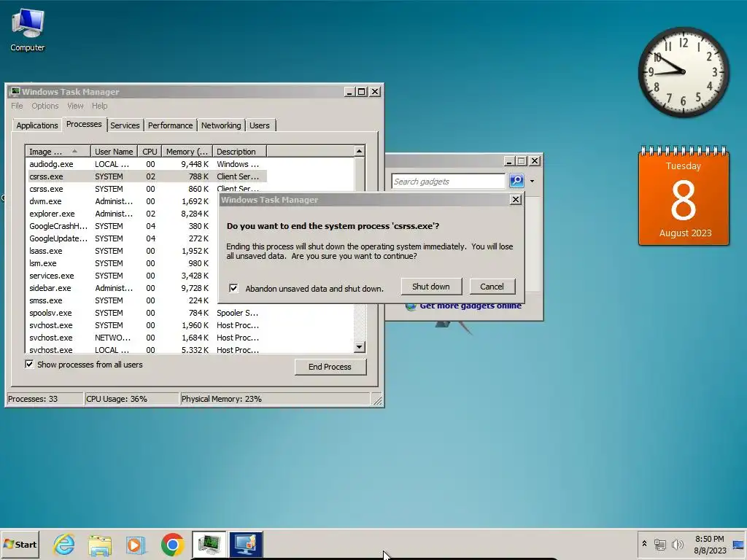Launch Windows Explorer folder icon in taskbar
Image resolution: width=747 pixels, height=560 pixels.
click(99, 544)
